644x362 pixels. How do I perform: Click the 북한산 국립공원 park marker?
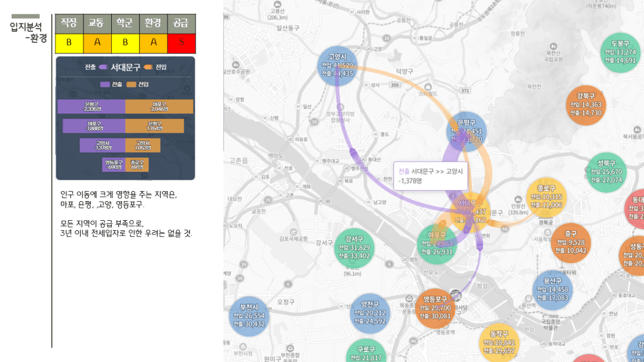tap(553, 46)
